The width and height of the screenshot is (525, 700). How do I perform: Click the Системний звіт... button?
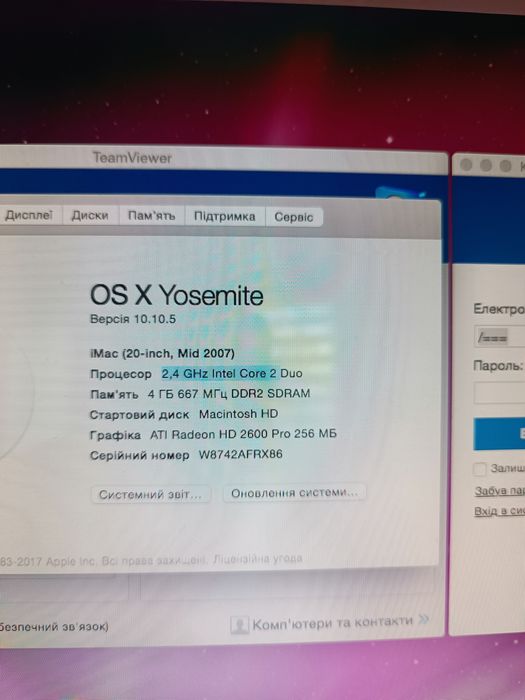pos(150,495)
